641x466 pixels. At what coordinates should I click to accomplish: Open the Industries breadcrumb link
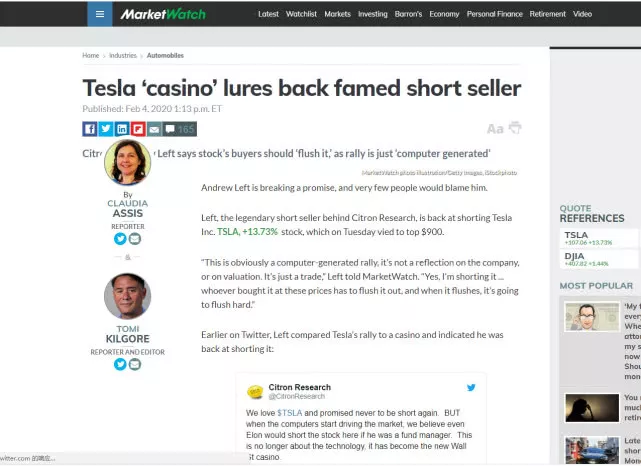coord(123,56)
